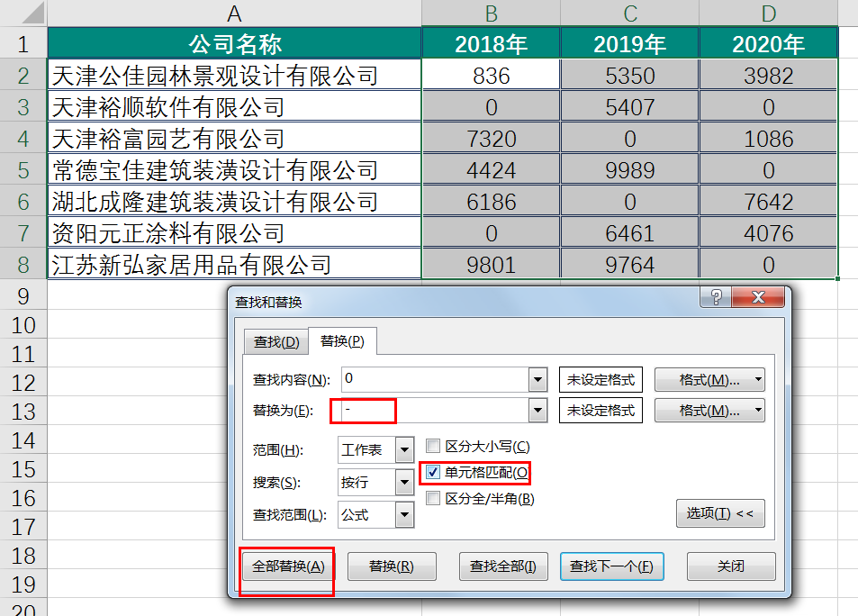Click cell with value 6461
This screenshot has width=858, height=616.
pyautogui.click(x=630, y=233)
